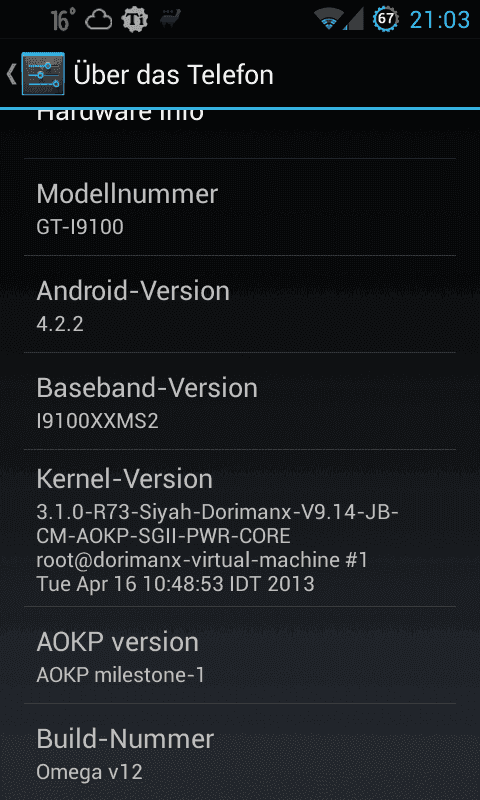Tap the Android-Version 4.2.2 entry
This screenshot has width=480, height=800.
coord(240,304)
